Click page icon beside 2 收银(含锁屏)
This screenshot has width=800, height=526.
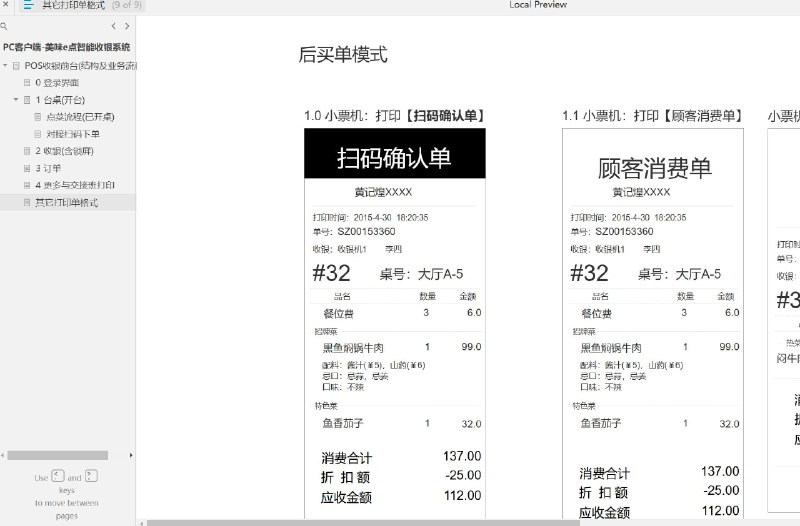click(x=27, y=151)
